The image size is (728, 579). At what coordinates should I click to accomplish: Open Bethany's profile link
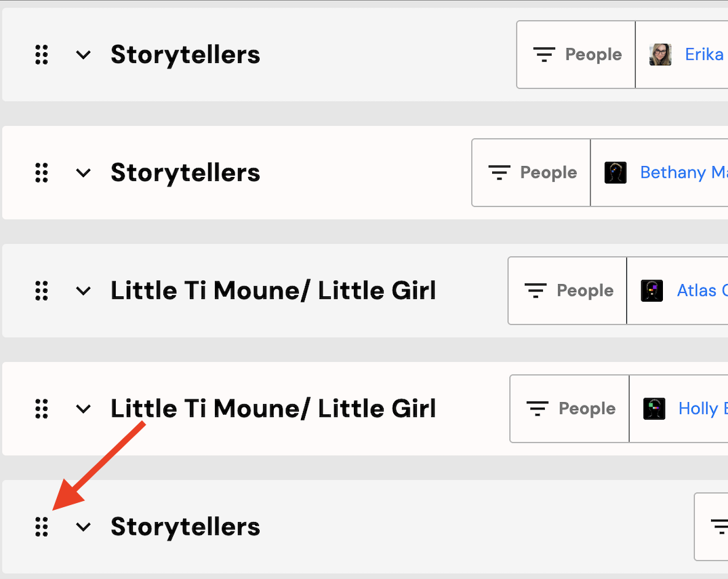(x=683, y=172)
